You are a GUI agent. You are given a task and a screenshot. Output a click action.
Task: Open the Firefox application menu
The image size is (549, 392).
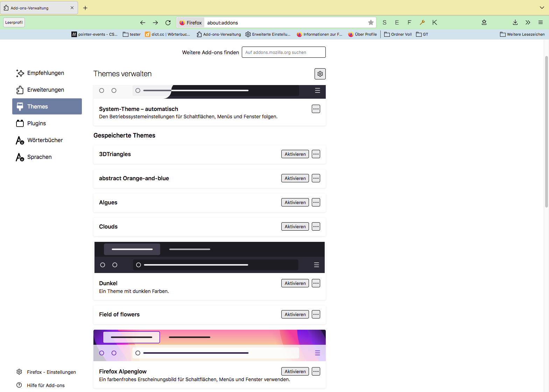541,23
